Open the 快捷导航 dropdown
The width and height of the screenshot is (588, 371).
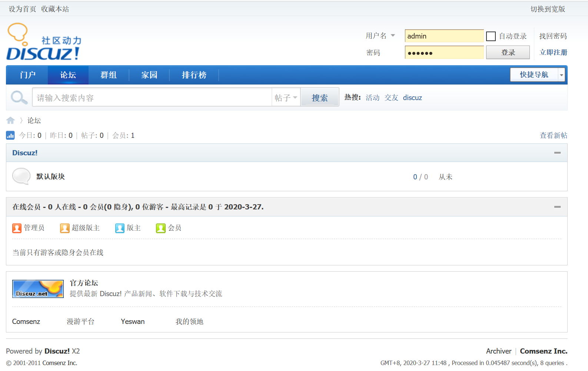[x=537, y=75]
